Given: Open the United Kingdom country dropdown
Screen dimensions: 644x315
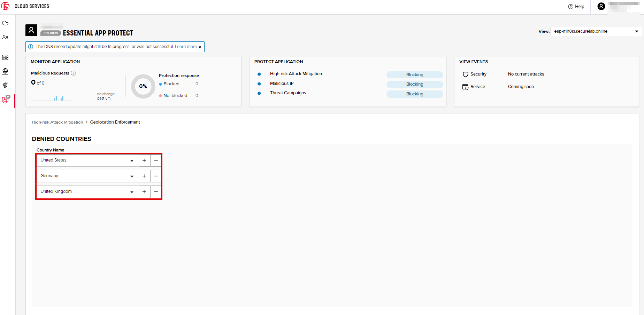Looking at the screenshot, I should [x=87, y=192].
